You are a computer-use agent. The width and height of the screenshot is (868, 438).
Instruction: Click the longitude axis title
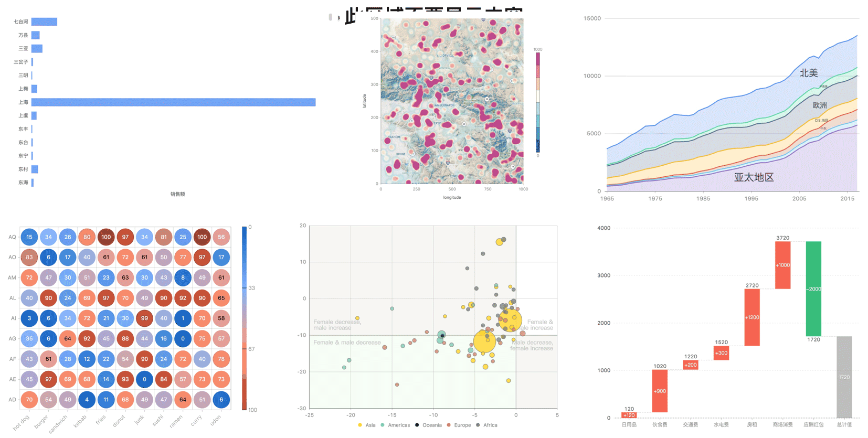tap(452, 197)
